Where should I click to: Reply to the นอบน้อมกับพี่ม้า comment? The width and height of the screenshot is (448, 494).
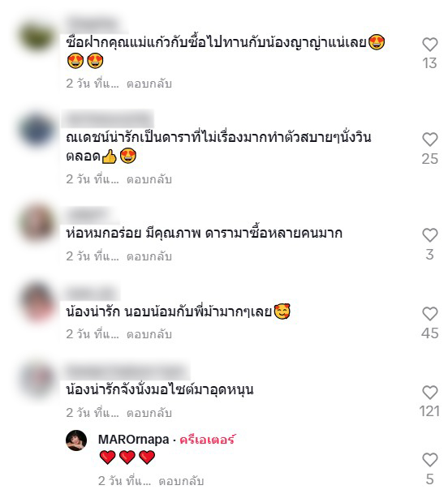pyautogui.click(x=149, y=334)
